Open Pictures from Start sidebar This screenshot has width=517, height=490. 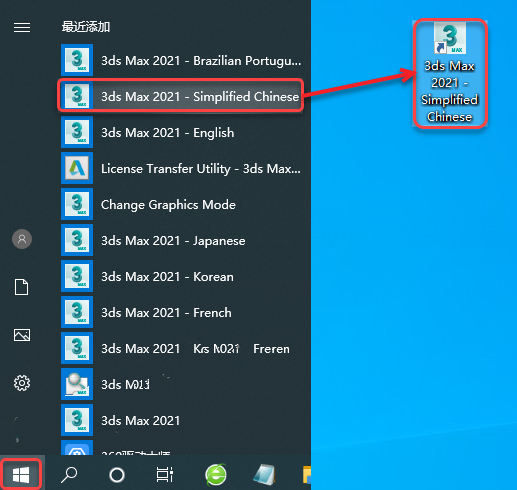22,335
